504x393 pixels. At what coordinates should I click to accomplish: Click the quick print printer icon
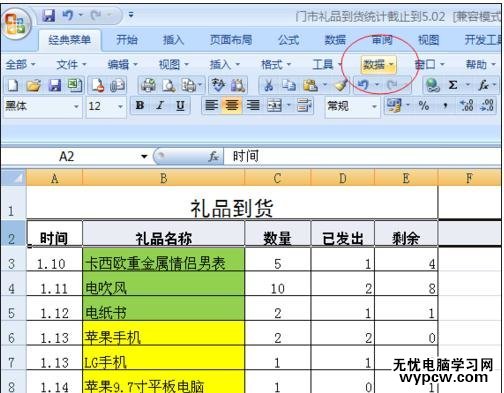point(148,86)
